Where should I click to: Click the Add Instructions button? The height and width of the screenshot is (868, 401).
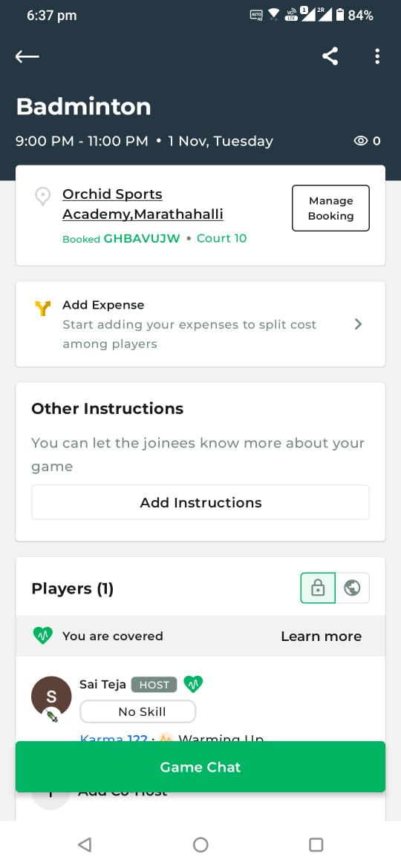[200, 503]
